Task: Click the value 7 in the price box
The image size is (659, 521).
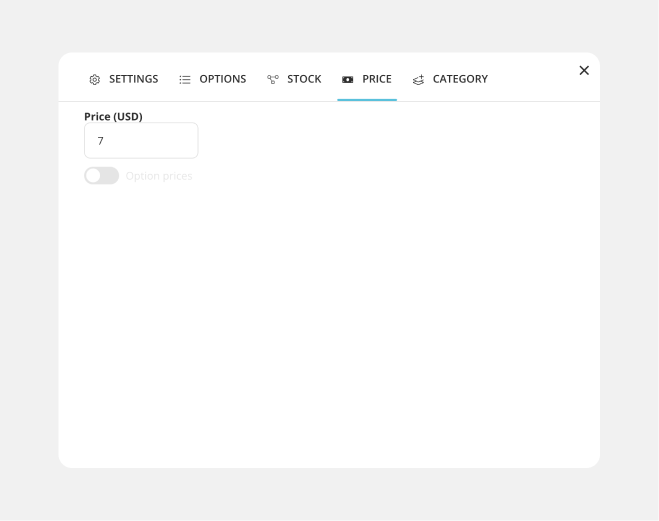Action: (100, 141)
